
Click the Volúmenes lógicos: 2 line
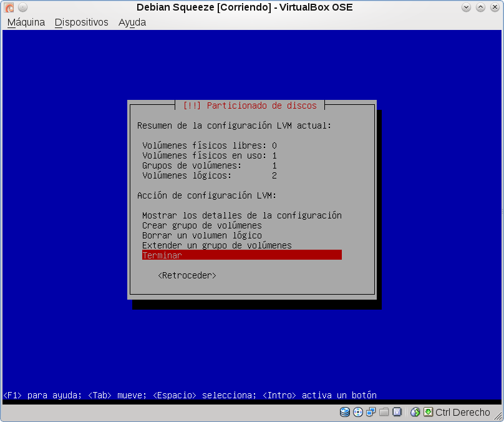tap(210, 175)
